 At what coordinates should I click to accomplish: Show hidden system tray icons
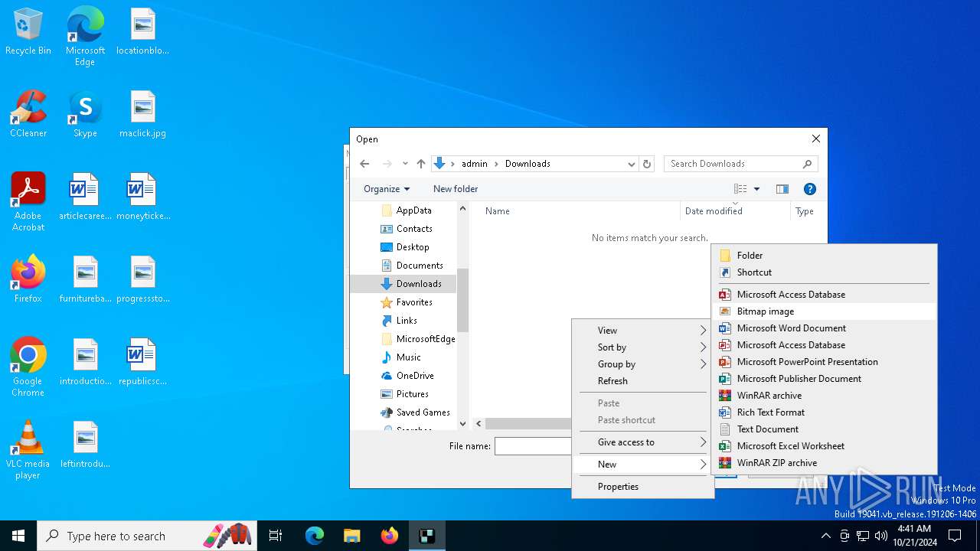click(825, 536)
